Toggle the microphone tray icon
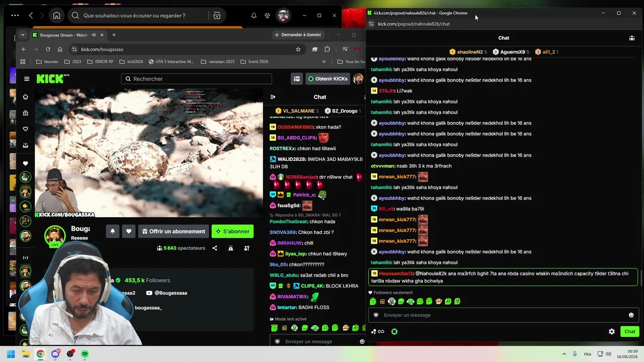 tap(575, 354)
